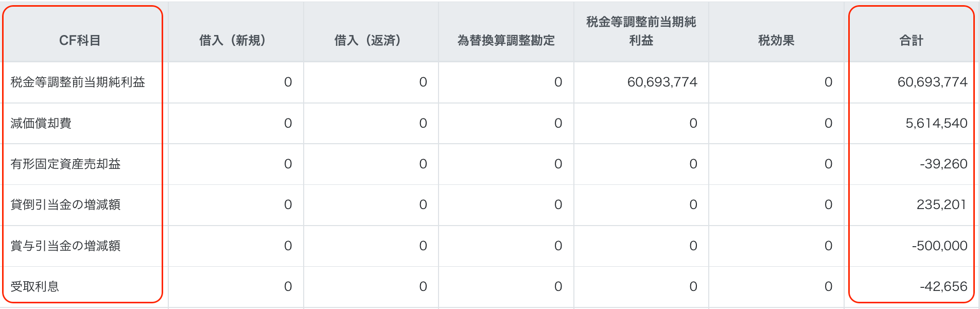Select the 為替換算調整勘定 column header
This screenshot has height=309, width=980.
[x=506, y=40]
